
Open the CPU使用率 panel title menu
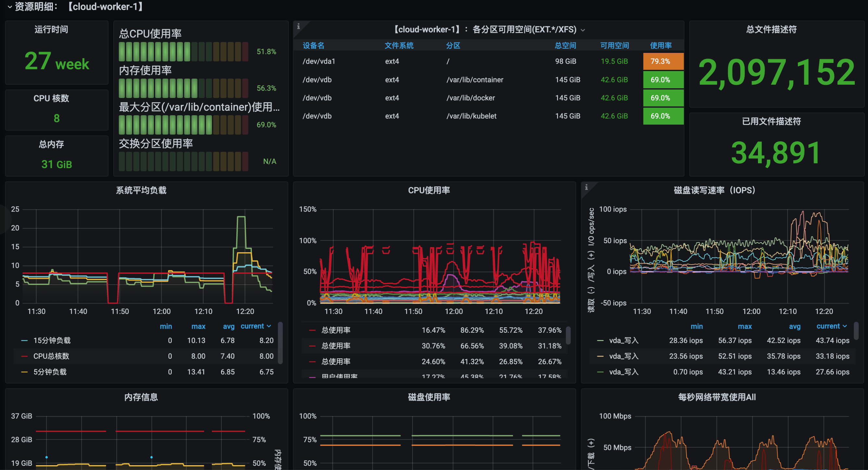pyautogui.click(x=428, y=190)
